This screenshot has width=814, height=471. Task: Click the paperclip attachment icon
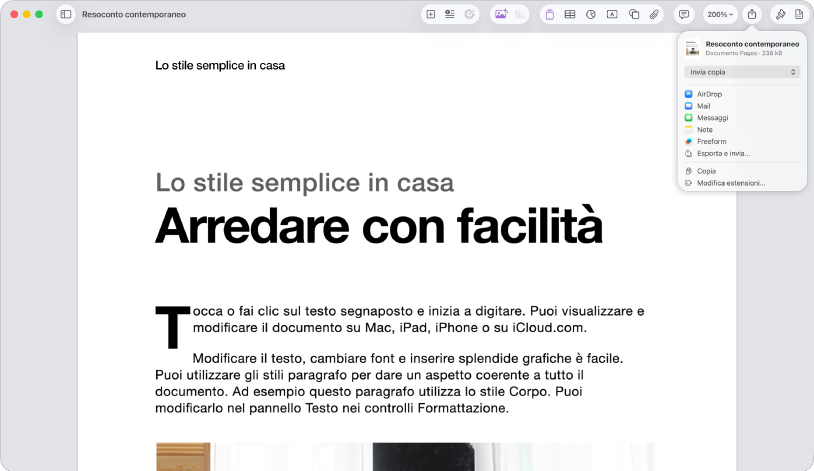click(654, 15)
